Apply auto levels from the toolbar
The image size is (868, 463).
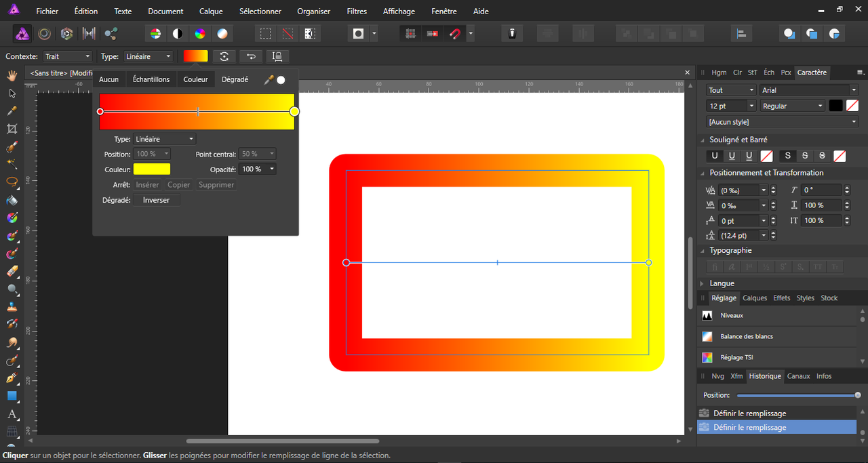tap(155, 33)
